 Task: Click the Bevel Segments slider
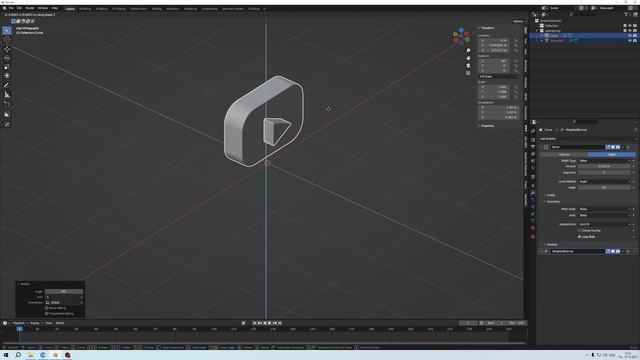point(604,173)
